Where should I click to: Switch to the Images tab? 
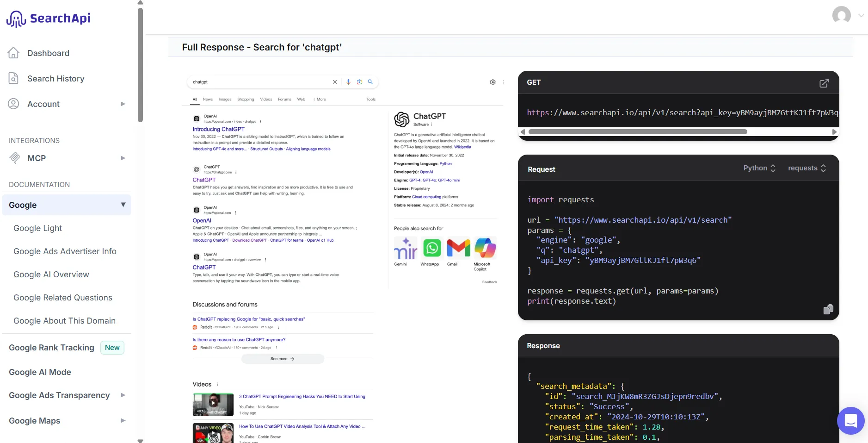point(225,99)
